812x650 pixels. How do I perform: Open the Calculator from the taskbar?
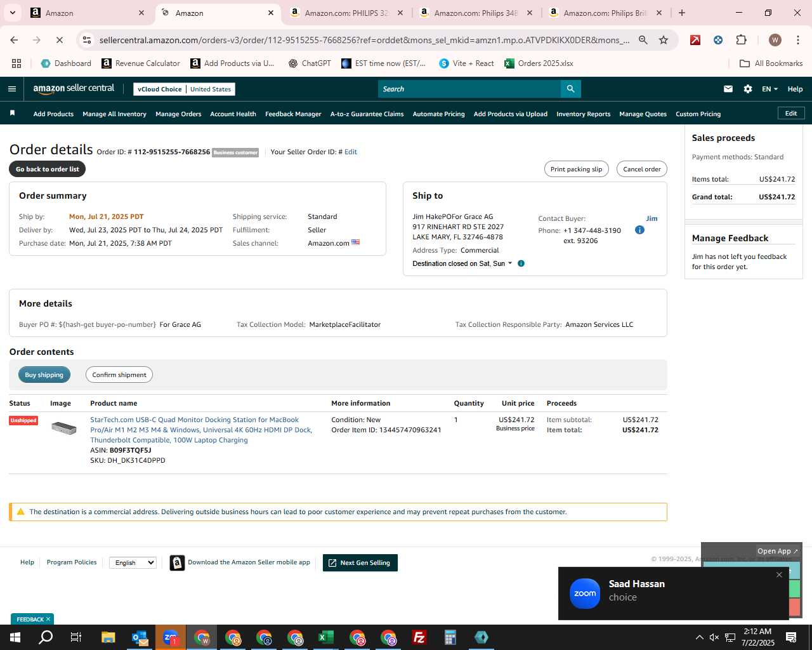(450, 637)
